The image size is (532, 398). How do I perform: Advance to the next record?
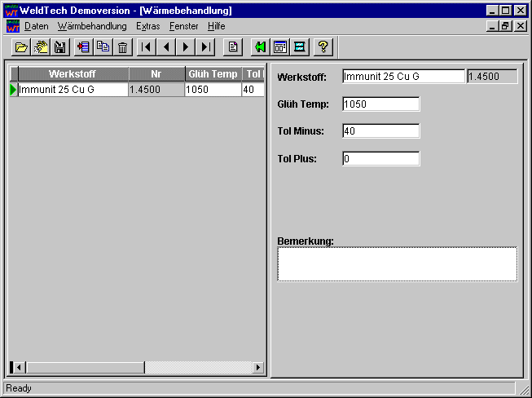186,47
